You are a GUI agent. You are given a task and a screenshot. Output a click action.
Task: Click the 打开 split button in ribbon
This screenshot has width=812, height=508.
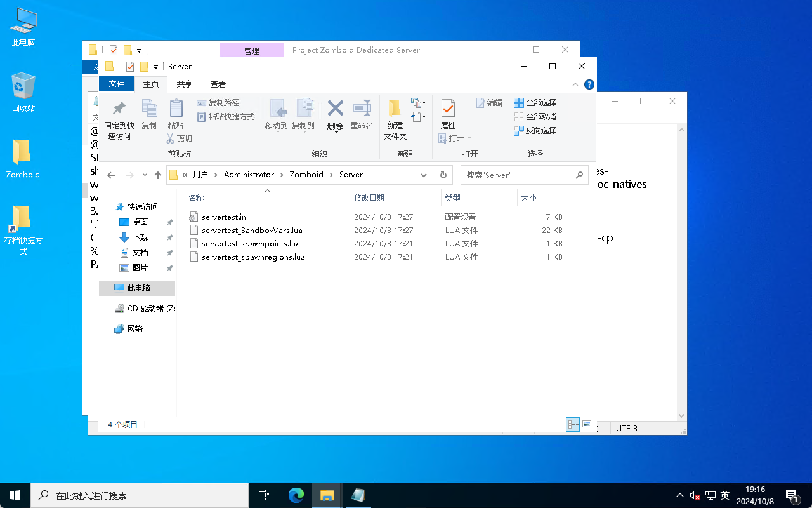click(x=454, y=138)
